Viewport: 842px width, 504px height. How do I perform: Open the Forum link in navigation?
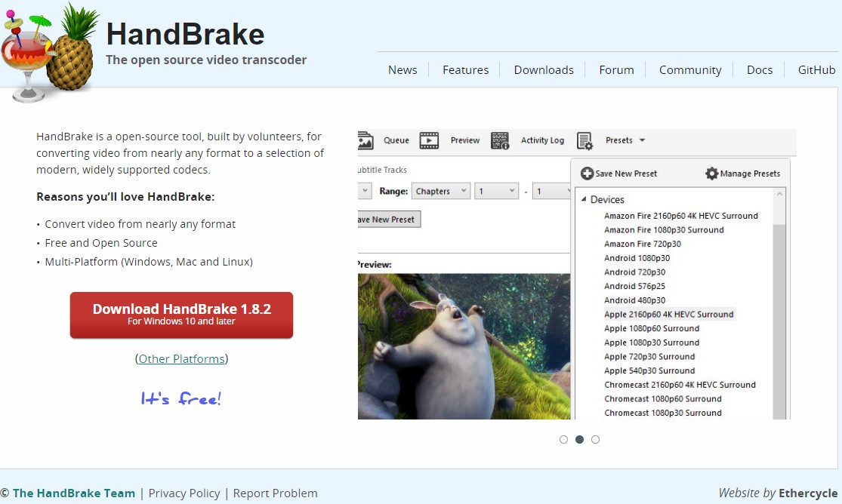click(x=616, y=69)
